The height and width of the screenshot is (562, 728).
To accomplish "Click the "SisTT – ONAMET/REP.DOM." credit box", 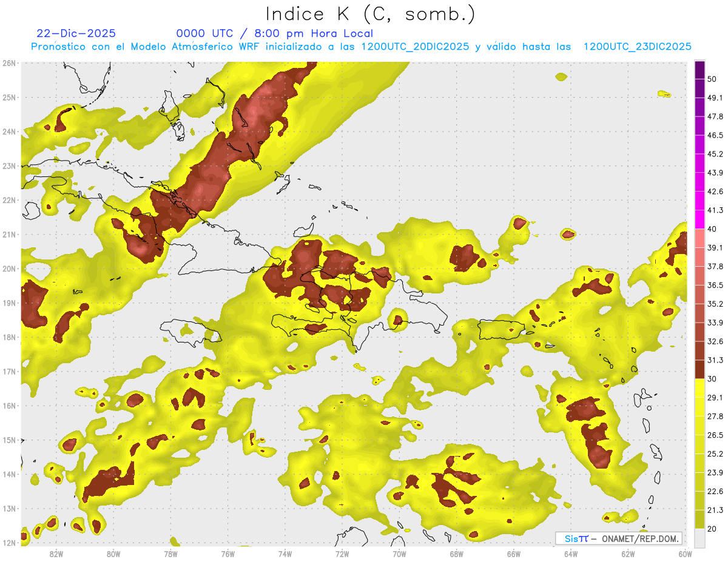I will coord(618,538).
